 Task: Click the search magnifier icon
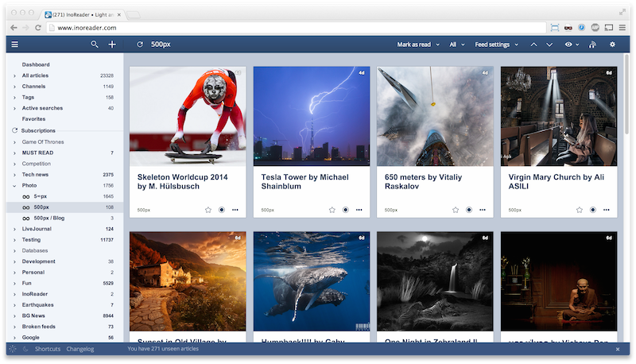(x=95, y=45)
